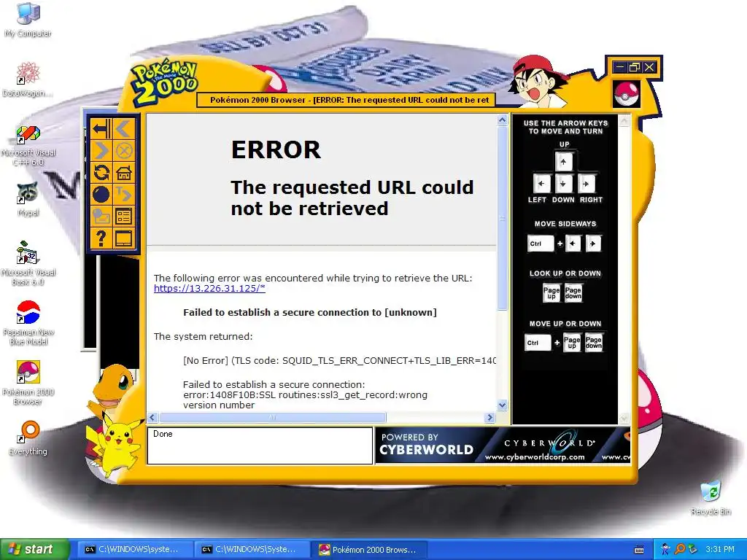
Task: Close the Pokémon 2000 Browser window
Action: 649,67
